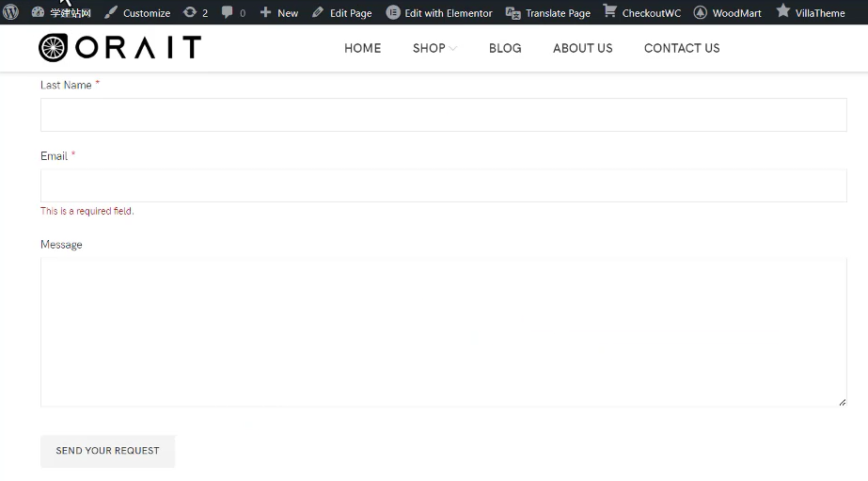Click the Elementor circle icon
The height and width of the screenshot is (481, 868).
(x=393, y=12)
